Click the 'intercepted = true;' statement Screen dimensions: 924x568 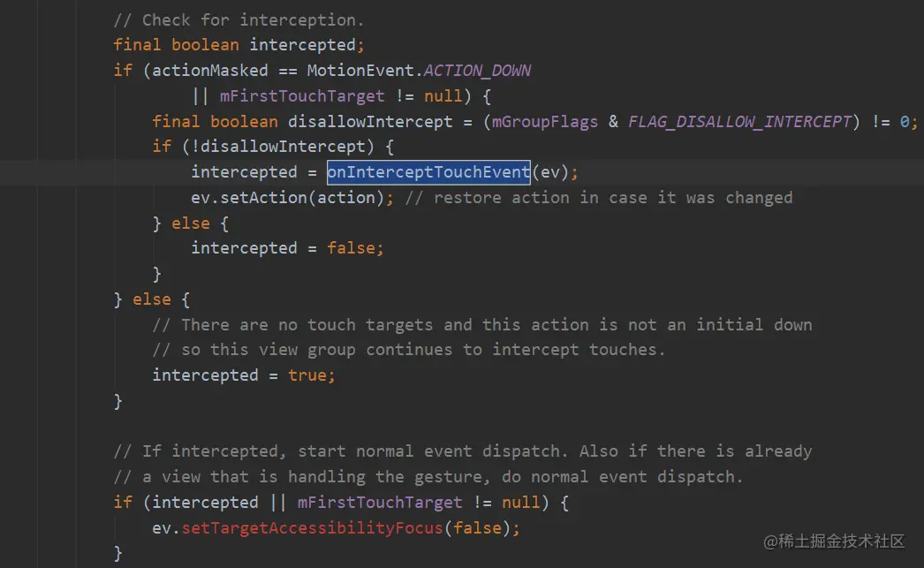(x=244, y=375)
